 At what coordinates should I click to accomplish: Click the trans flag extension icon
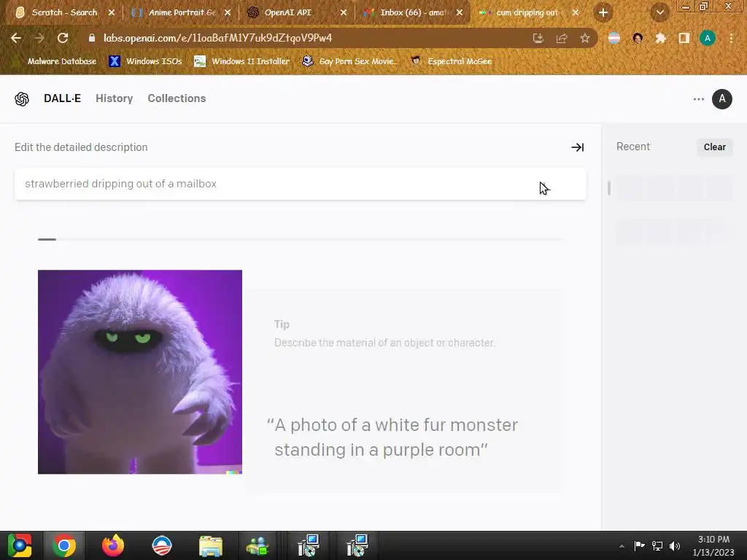[614, 38]
